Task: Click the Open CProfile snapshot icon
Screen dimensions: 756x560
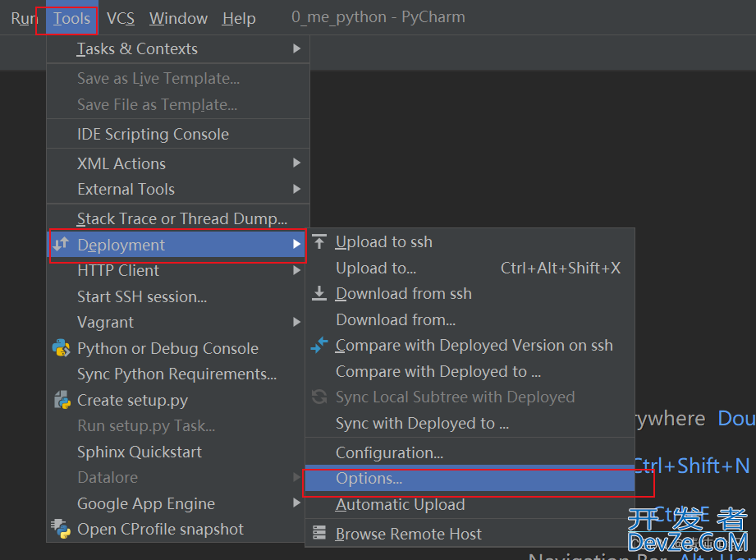Action: click(62, 529)
